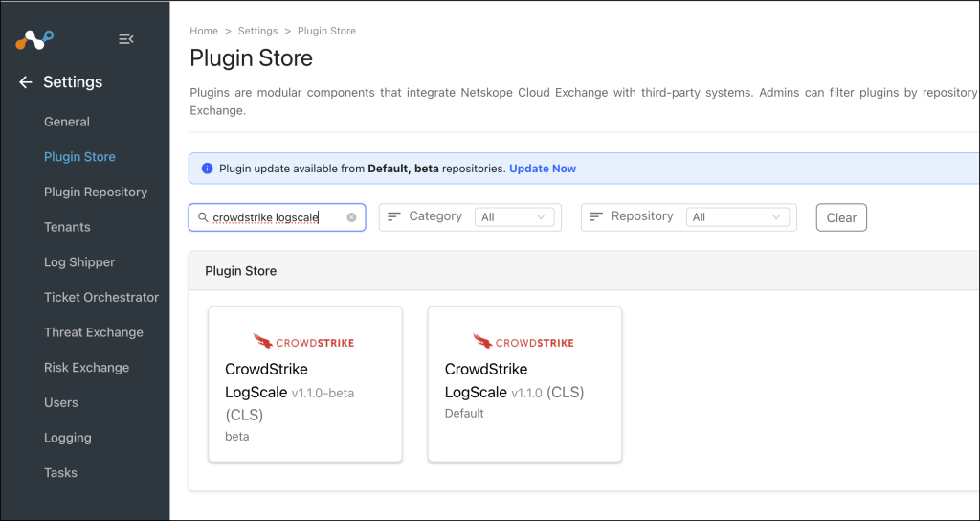
Task: Go to Settings breadcrumb
Action: pyautogui.click(x=257, y=31)
